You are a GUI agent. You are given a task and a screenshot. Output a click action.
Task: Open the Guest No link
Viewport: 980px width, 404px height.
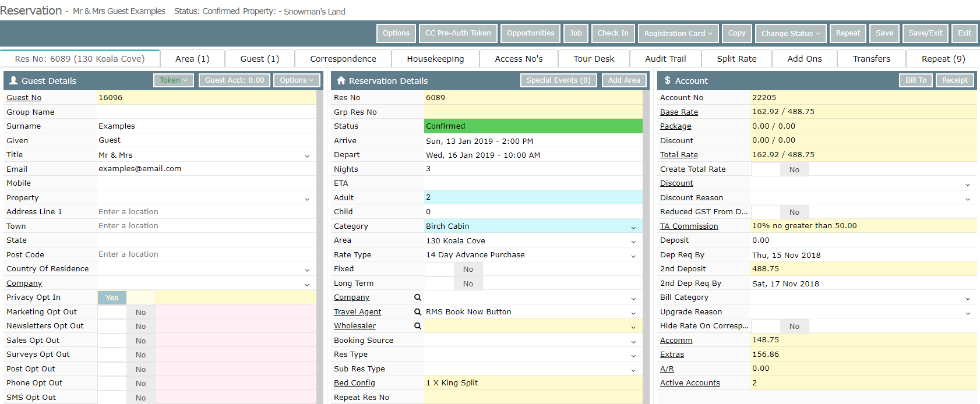24,98
